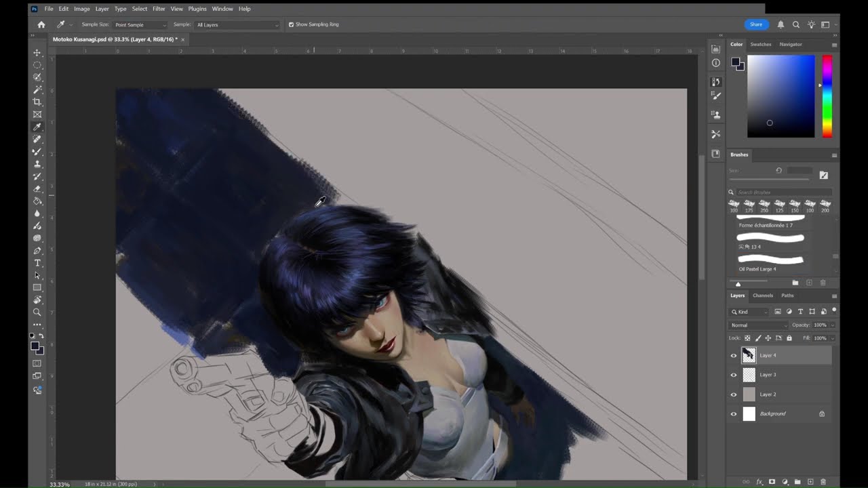Open the Brushes panel menu

(x=834, y=155)
